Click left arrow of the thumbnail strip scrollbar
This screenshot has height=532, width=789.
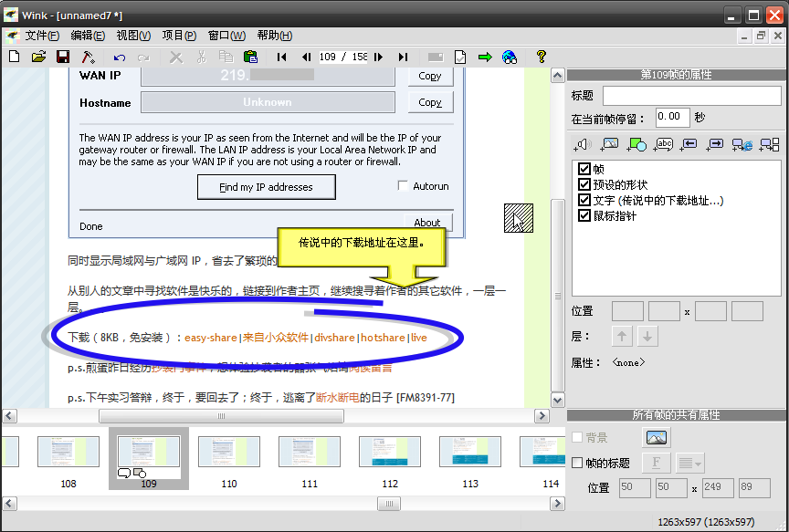[9, 504]
